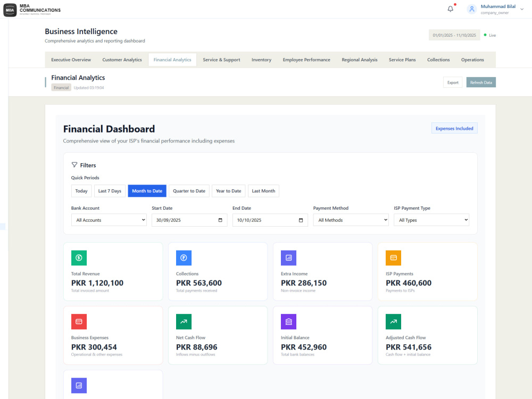Open the Bank Account All Accounts dropdown
Screen dimensions: 532x399
(x=109, y=220)
